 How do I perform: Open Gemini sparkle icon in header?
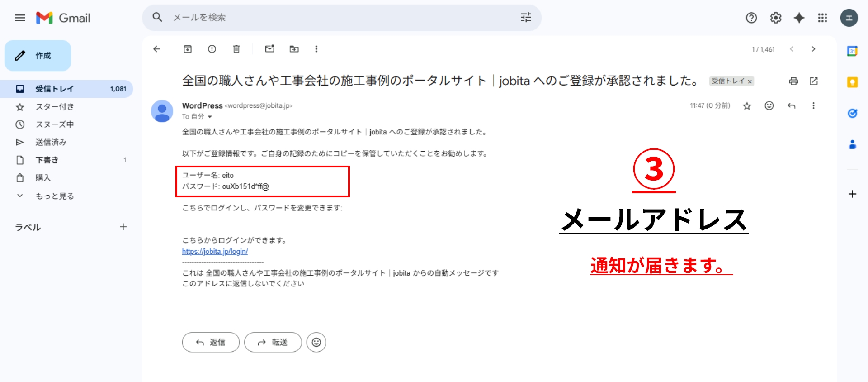[x=799, y=18]
